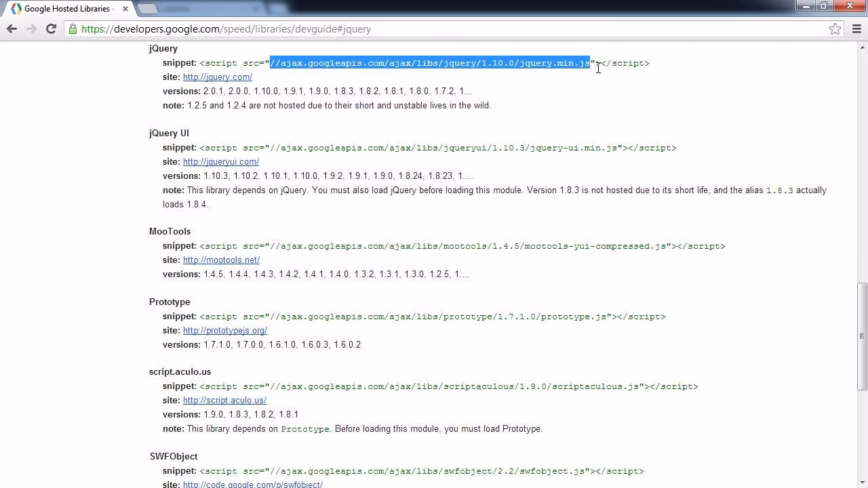This screenshot has width=868, height=488.
Task: Click the Google Hosted Libraries tab favicon
Action: (x=16, y=9)
